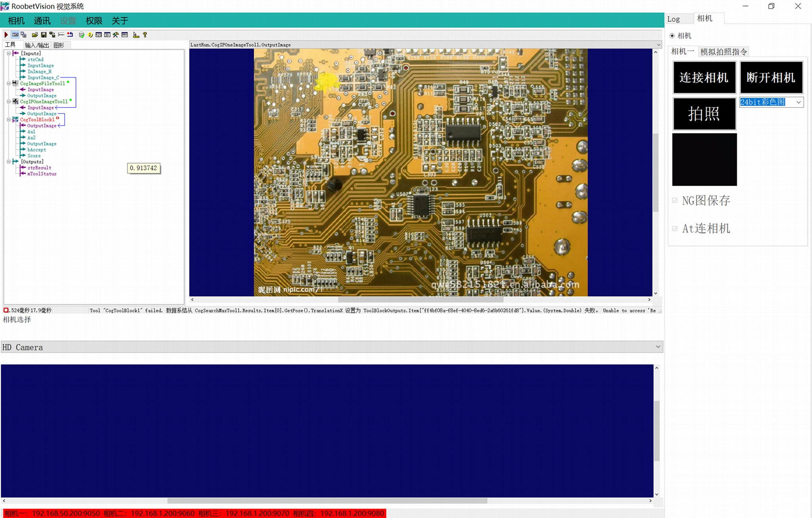Collapse the [Inputs] tree node
Viewport: 812px width, 518px height.
click(8, 53)
